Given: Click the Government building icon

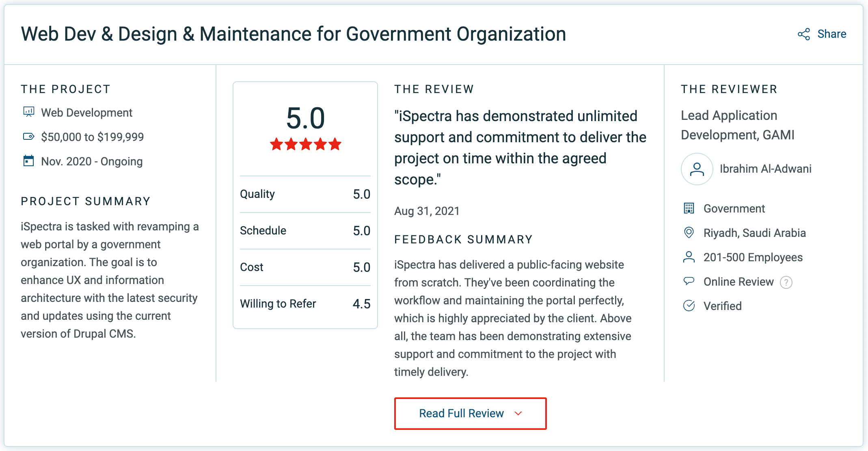Looking at the screenshot, I should [x=689, y=208].
